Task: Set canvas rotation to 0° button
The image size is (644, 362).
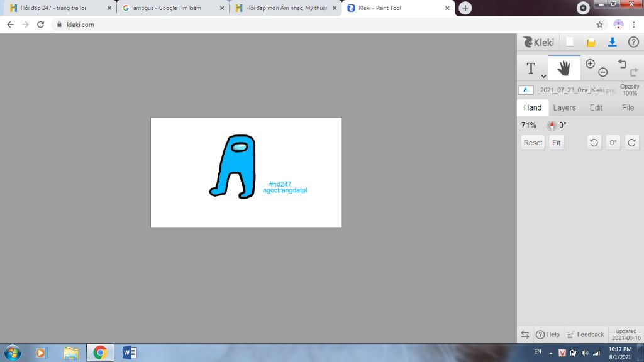Action: [x=613, y=143]
